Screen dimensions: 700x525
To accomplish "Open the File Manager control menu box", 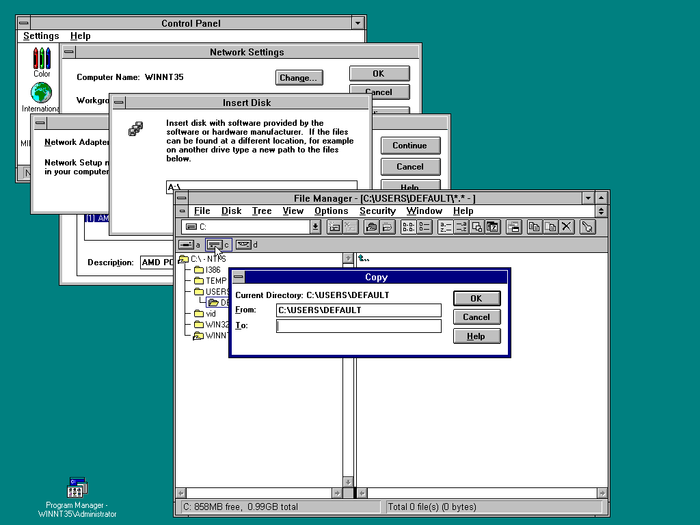I will point(182,198).
